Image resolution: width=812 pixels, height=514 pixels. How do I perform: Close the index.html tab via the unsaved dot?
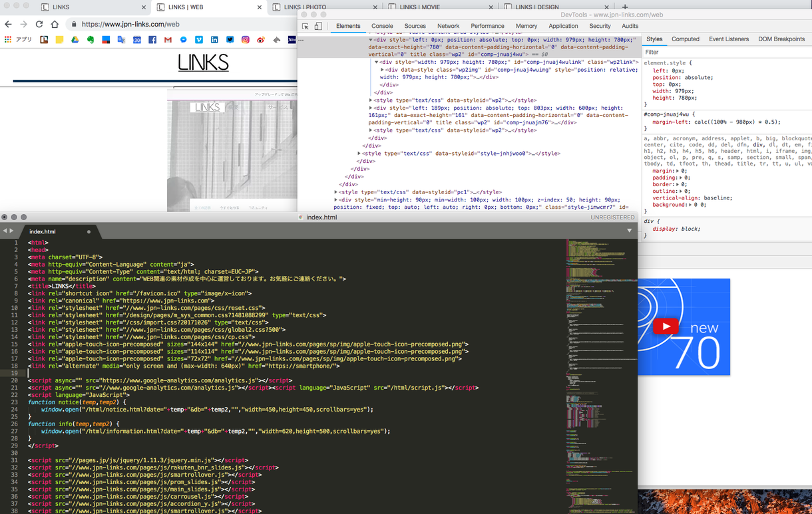tap(89, 232)
